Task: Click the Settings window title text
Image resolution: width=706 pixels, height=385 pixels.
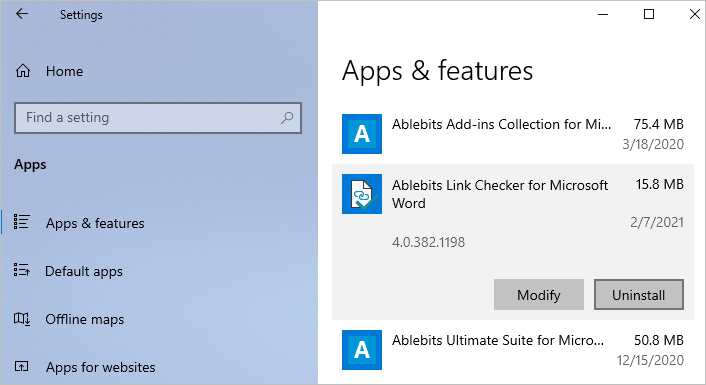Action: point(81,15)
